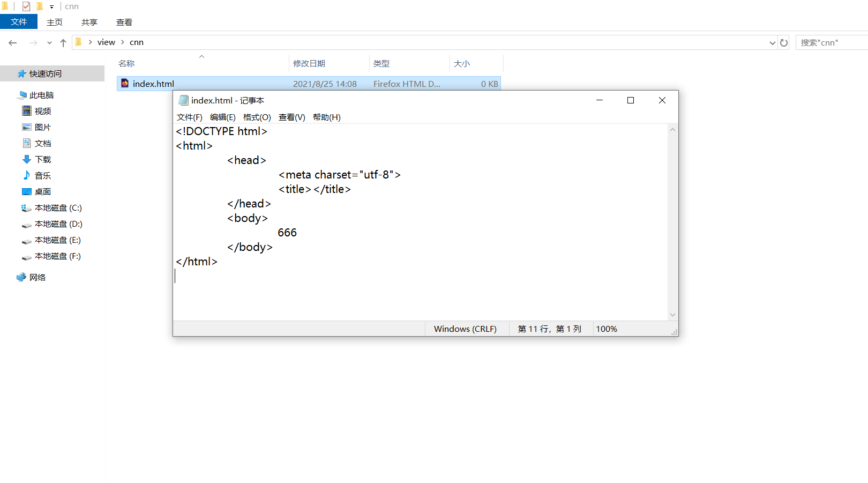Click Notepad scrollbar up arrow

pos(673,130)
